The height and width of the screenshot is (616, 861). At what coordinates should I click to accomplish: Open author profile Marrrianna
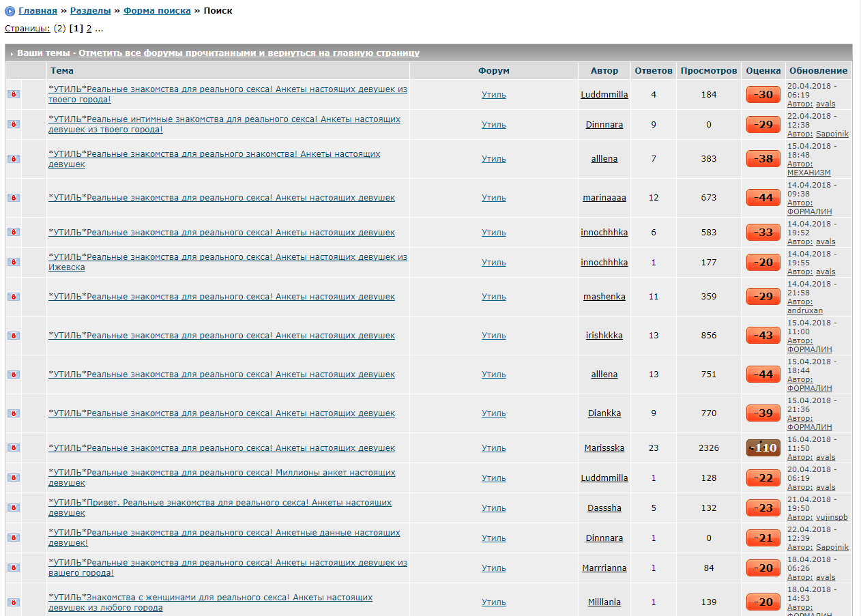coord(604,568)
